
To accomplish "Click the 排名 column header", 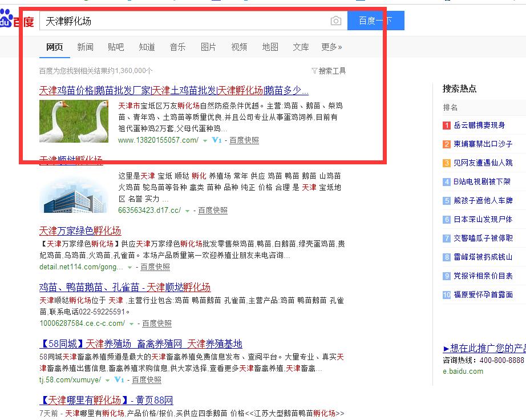I will [450, 107].
